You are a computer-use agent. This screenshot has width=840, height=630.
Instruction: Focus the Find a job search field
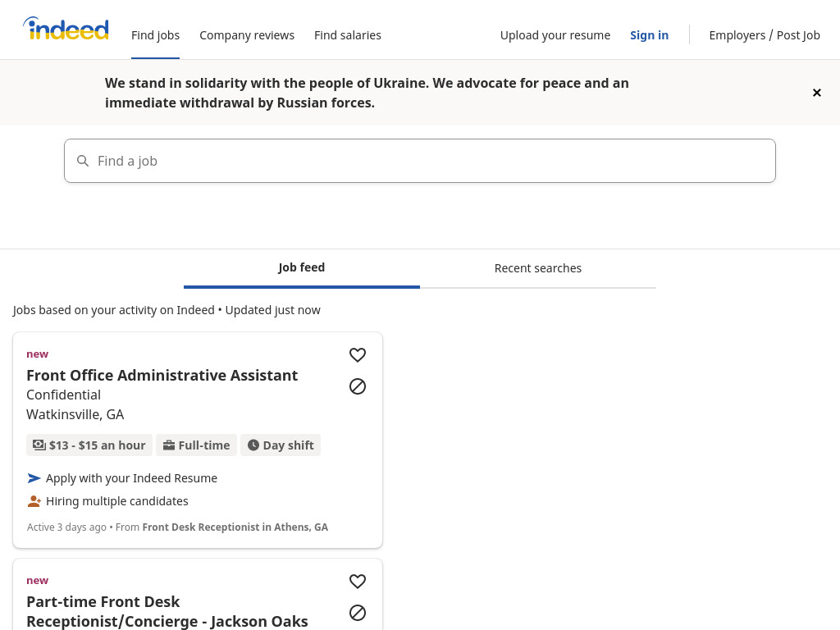[420, 161]
